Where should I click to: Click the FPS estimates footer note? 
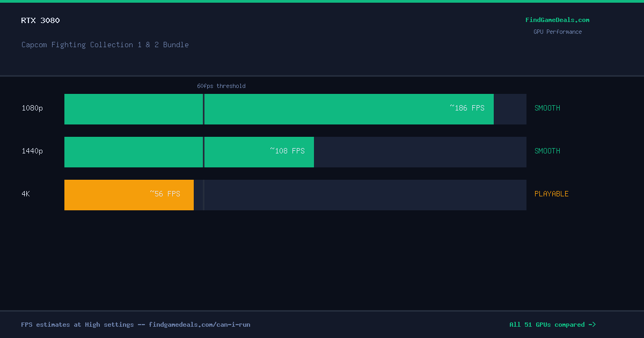click(x=136, y=325)
